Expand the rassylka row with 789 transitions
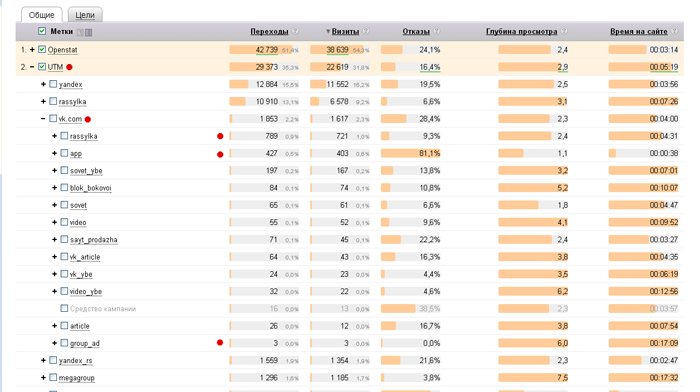Image resolution: width=700 pixels, height=392 pixels. (54, 136)
